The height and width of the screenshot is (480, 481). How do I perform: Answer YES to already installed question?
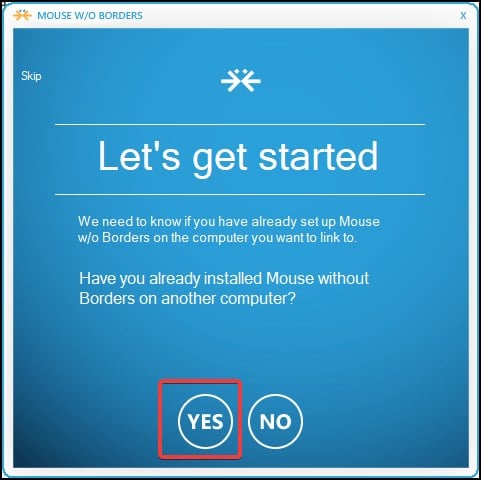[205, 421]
